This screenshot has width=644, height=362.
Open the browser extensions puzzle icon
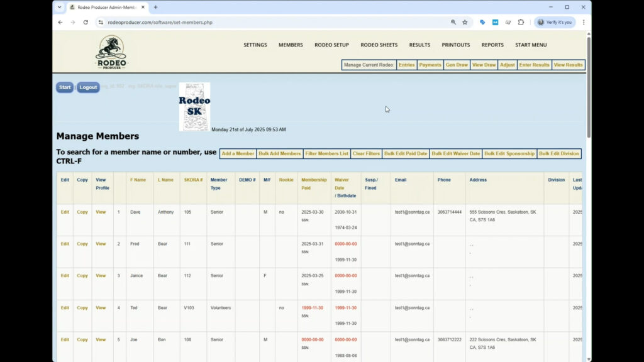point(521,22)
